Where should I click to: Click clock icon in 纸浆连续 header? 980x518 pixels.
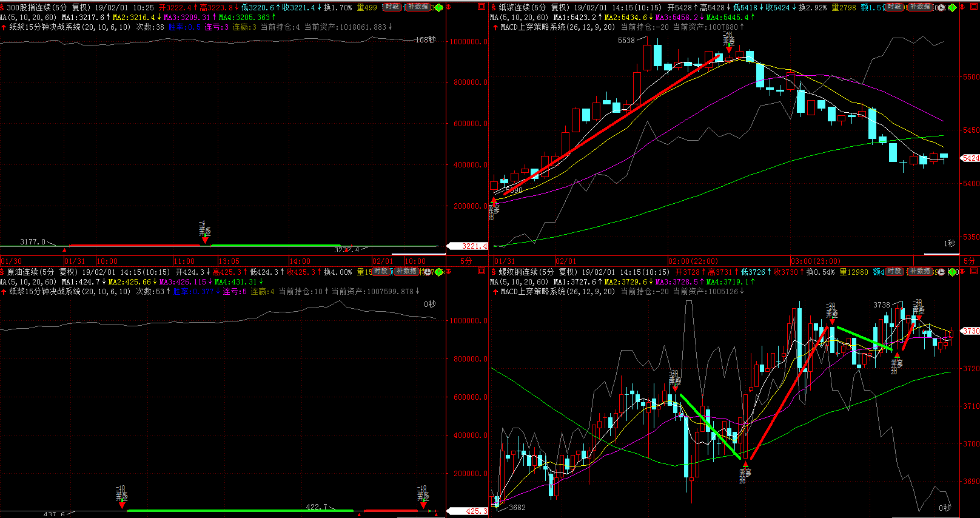(941, 7)
